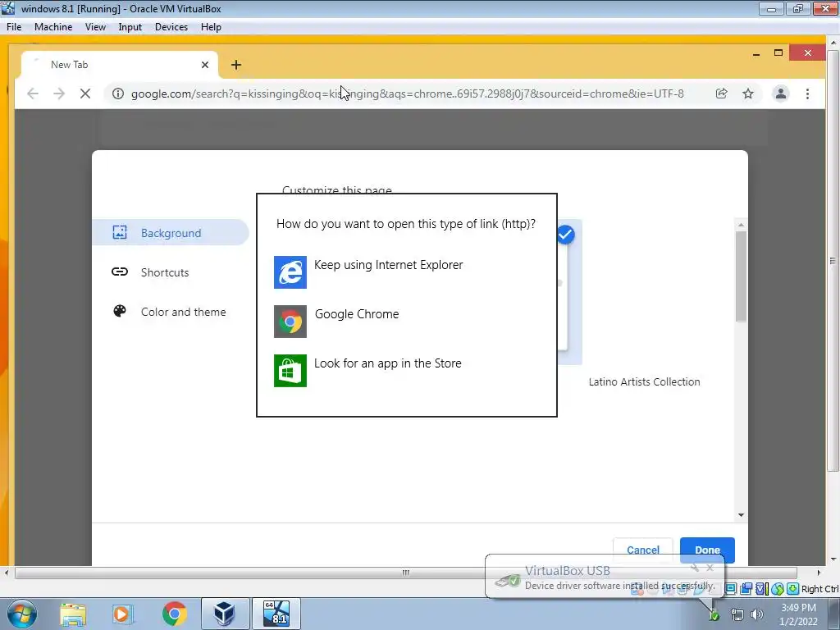The width and height of the screenshot is (840, 630).
Task: Close the VirtualBox USB notification balloon
Action: point(710,568)
